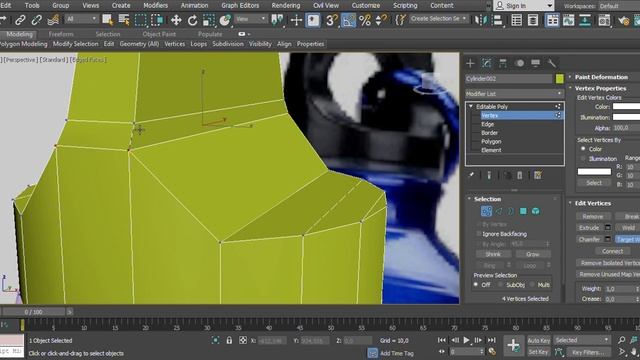The height and width of the screenshot is (360, 640).
Task: Collapse the Selection rollout
Action: point(469,199)
